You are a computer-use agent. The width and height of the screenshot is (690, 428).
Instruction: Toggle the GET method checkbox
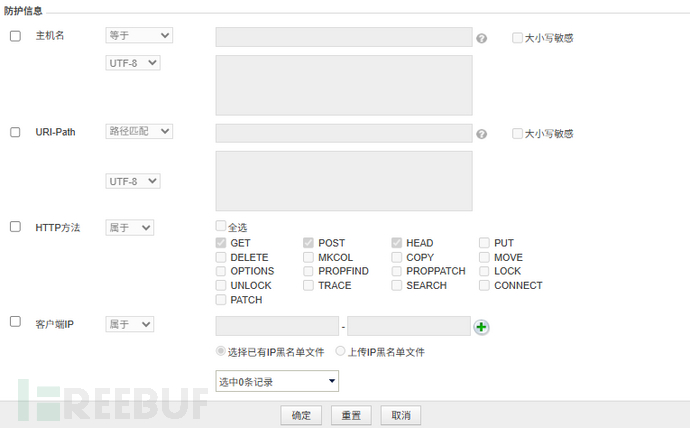(x=221, y=243)
